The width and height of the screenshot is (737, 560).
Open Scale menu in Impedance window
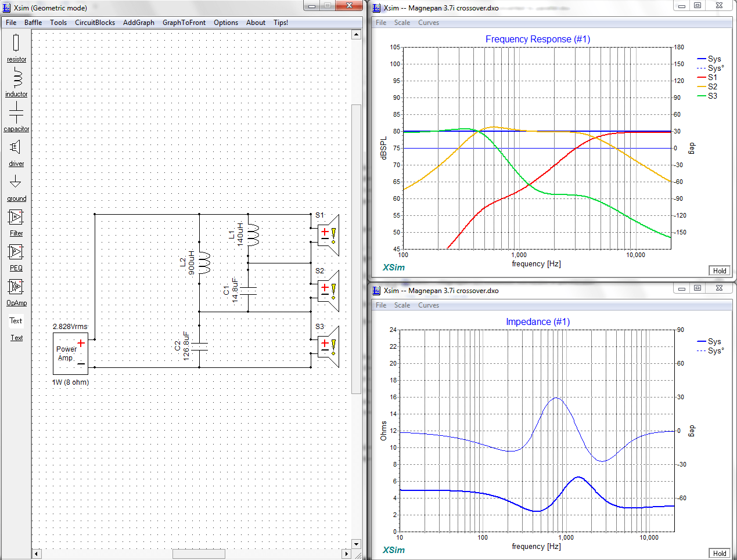[402, 305]
